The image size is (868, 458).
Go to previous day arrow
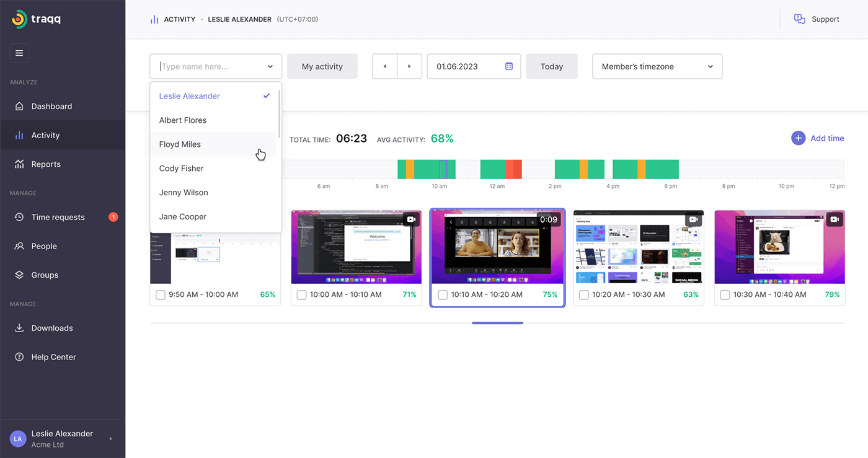(385, 66)
